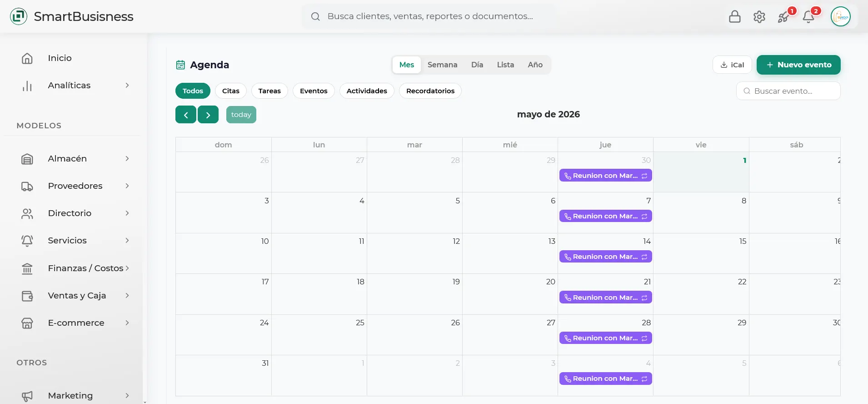Expand the Finanzas / Costos menu
The height and width of the screenshot is (404, 868).
[75, 268]
